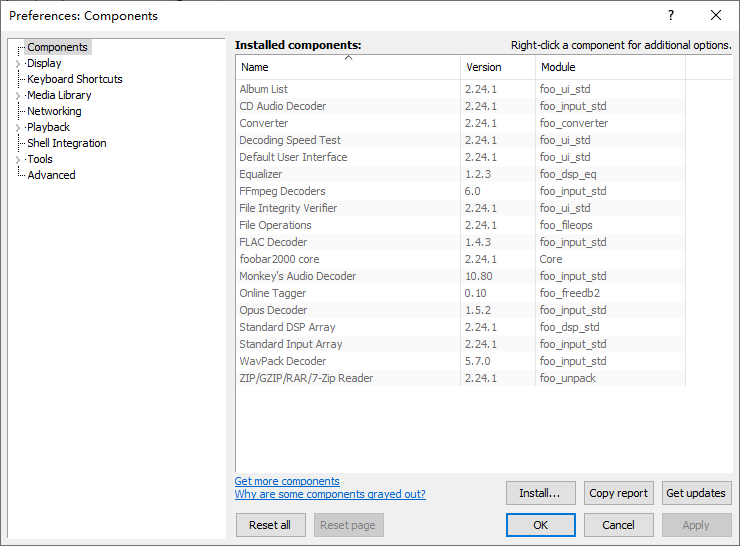The image size is (740, 546).
Task: Click the Reset all button
Action: [270, 525]
